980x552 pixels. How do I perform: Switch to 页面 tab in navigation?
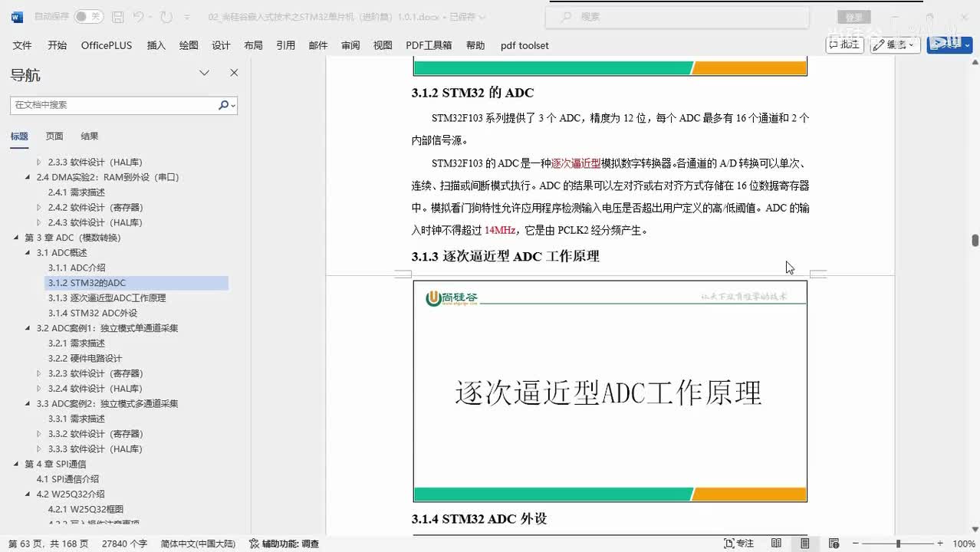point(54,136)
